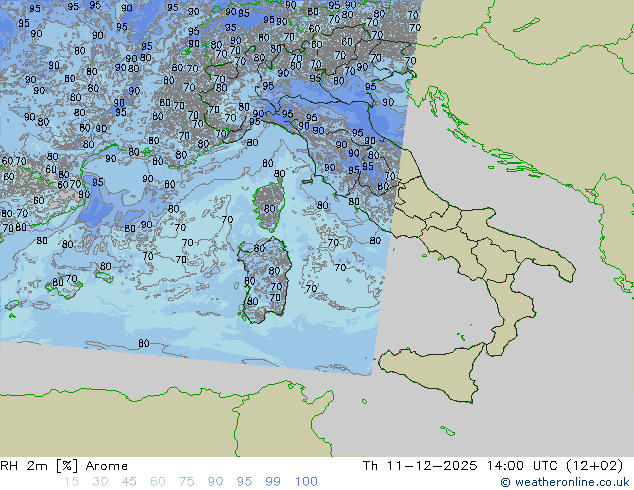Select the 90 value in legend
The width and height of the screenshot is (634, 490).
click(x=215, y=482)
